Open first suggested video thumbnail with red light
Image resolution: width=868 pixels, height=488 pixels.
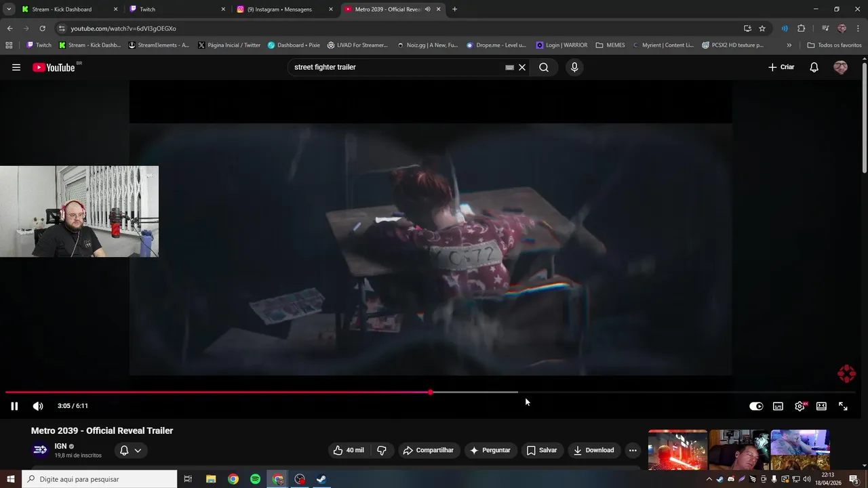click(x=677, y=450)
